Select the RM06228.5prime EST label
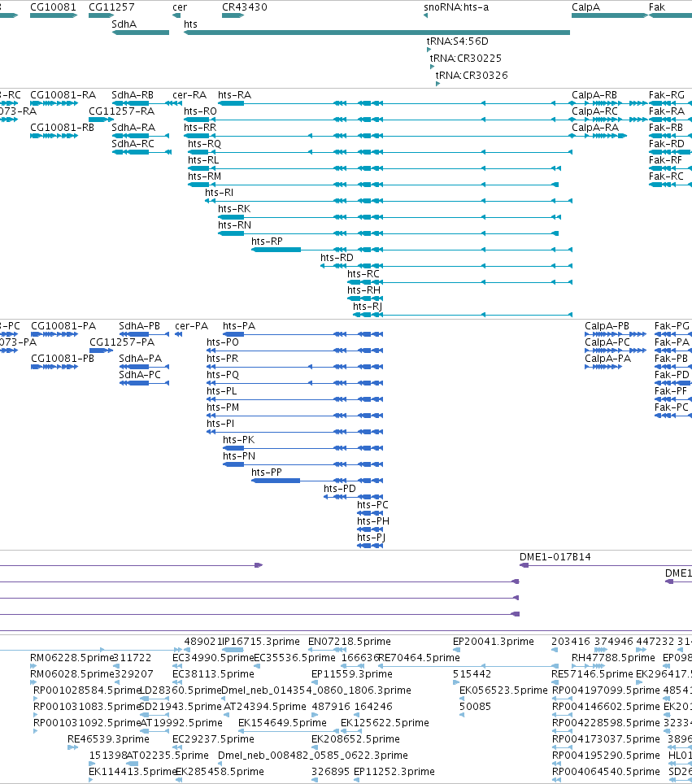The image size is (692, 784). click(72, 657)
